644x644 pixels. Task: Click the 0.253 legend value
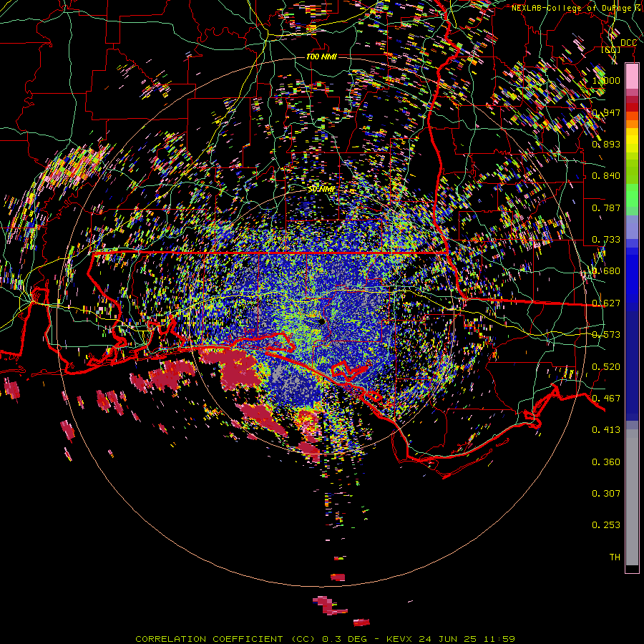(606, 525)
